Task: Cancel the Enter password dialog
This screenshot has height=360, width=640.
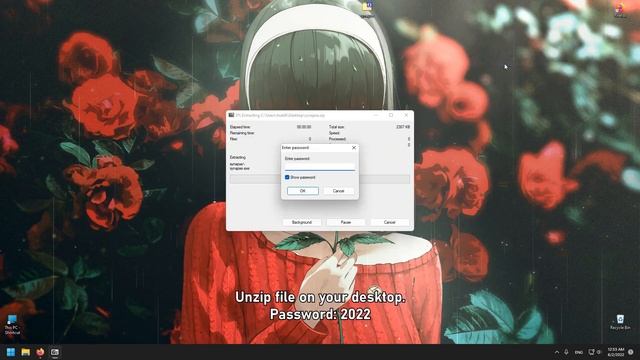Action: coord(338,191)
